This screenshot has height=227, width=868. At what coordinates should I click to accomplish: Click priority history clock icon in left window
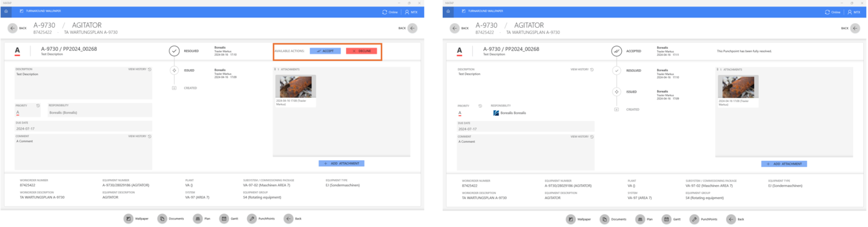click(38, 106)
